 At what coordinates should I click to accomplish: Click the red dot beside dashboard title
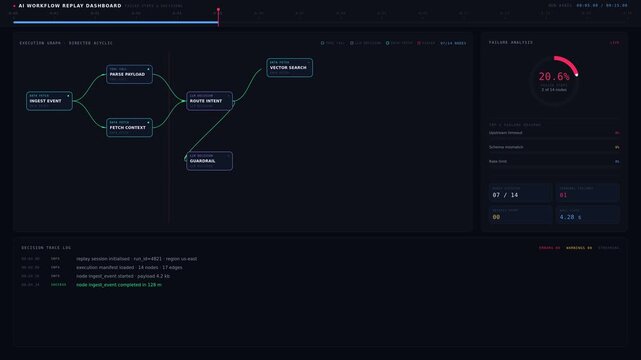14,6
